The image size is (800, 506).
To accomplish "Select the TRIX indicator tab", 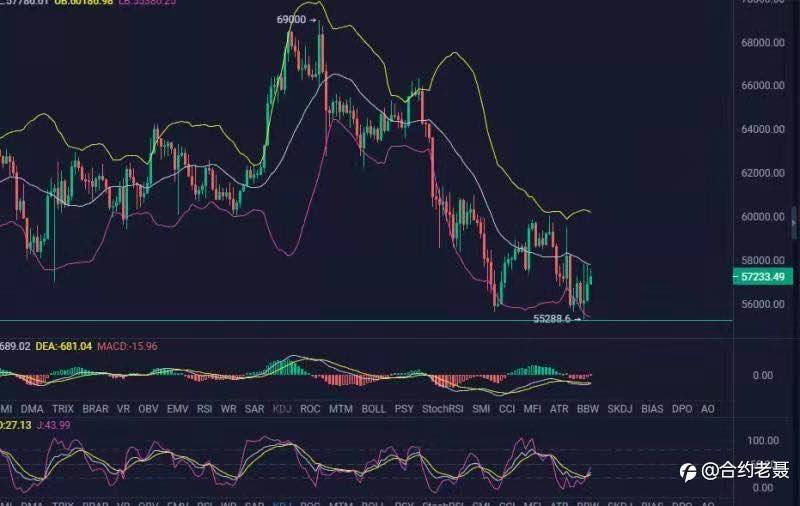I will tap(63, 409).
